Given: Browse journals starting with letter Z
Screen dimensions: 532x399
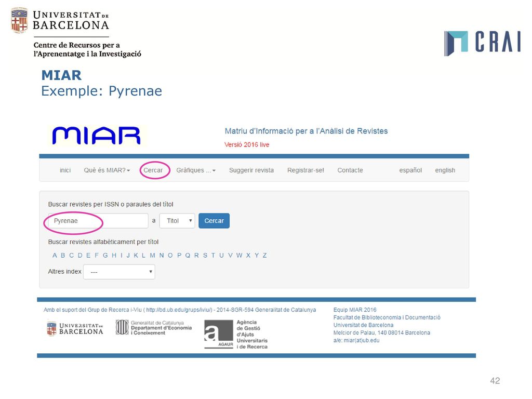Looking at the screenshot, I should click(x=264, y=256).
